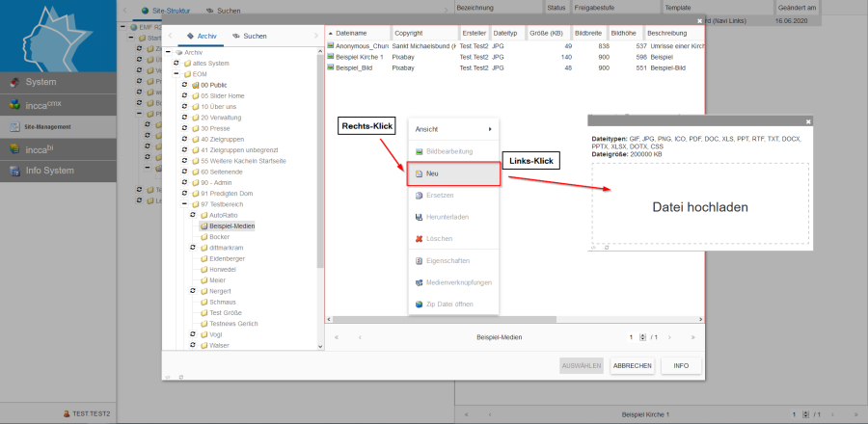Click the Eigenschaften icon in context menu
This screenshot has width=868, height=424.
pyautogui.click(x=418, y=261)
